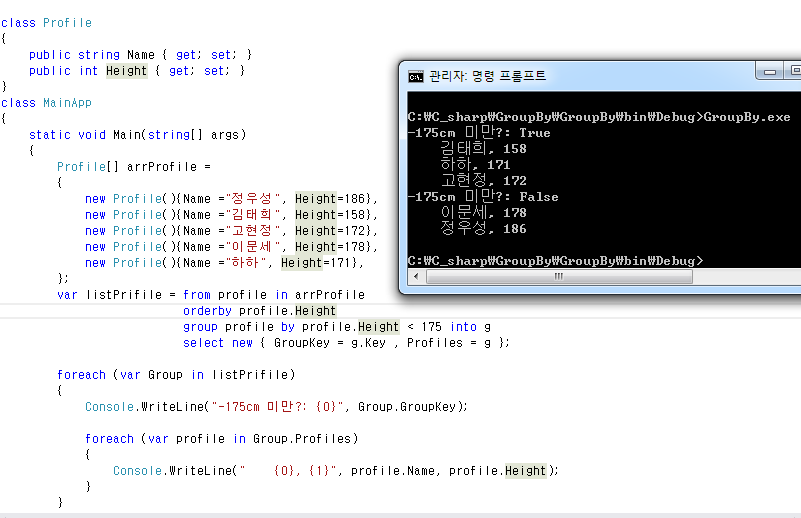Viewport: 801px width, 518px height.
Task: Click 'Profile[] arrProfile =' line
Action: coord(134,167)
